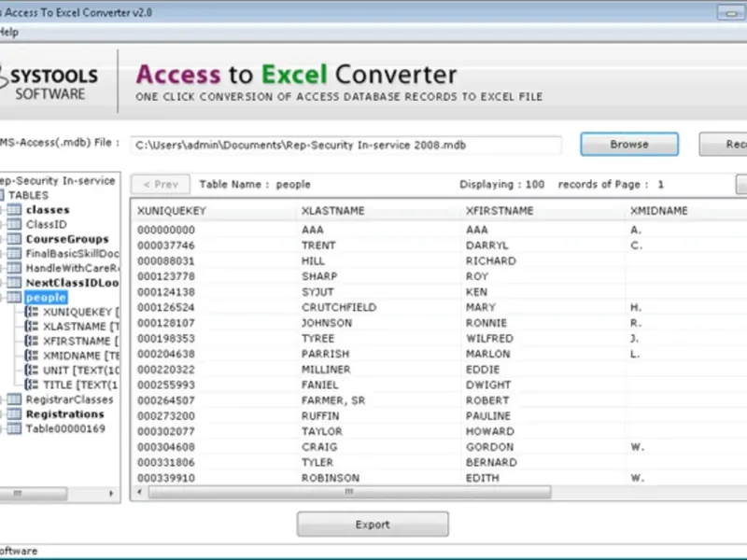The image size is (747, 560).
Task: Select the TABLES root node
Action: (x=28, y=195)
